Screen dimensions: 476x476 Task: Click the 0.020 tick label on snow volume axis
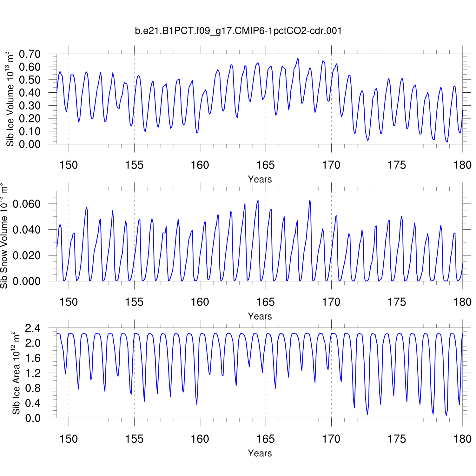pyautogui.click(x=27, y=255)
